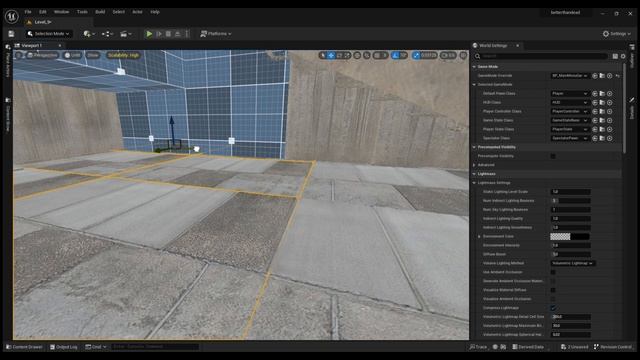Image resolution: width=640 pixels, height=360 pixels.
Task: Open the Selection Mode dropdown
Action: tap(48, 34)
